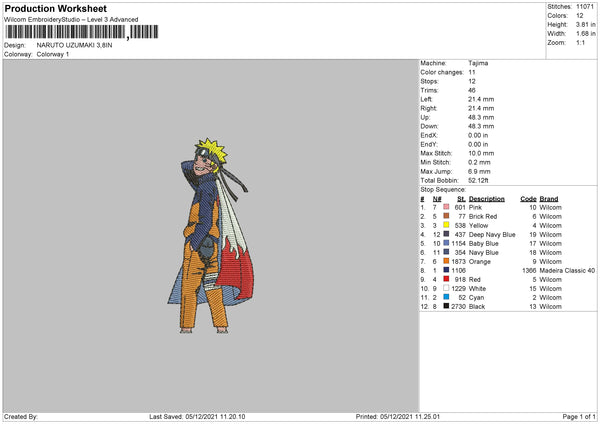
Task: Click the "Printed: 05/12/2021 11.25.01" footer text
Action: tap(398, 416)
